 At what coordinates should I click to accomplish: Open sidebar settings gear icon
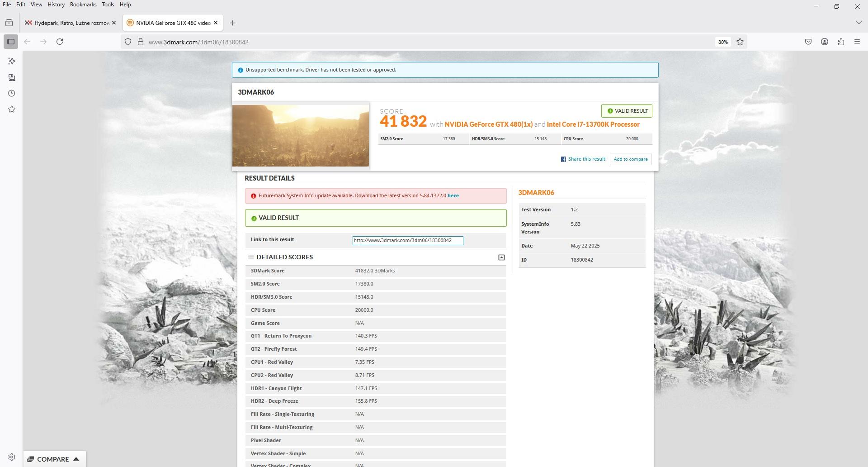coord(12,457)
